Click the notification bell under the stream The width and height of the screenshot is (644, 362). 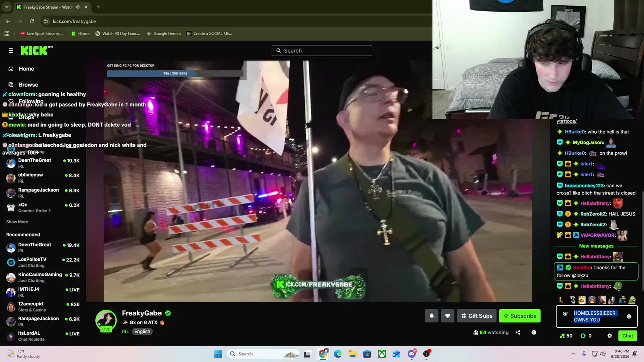[431, 316]
